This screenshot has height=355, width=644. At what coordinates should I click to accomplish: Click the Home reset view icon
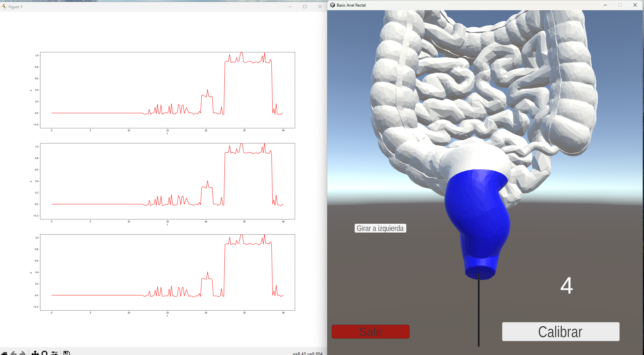pos(4,353)
